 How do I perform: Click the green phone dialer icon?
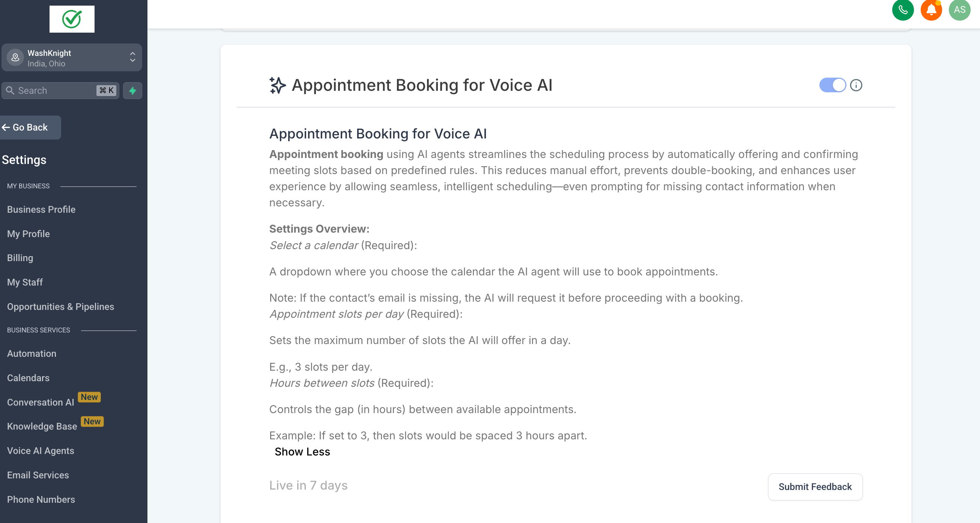coord(902,9)
